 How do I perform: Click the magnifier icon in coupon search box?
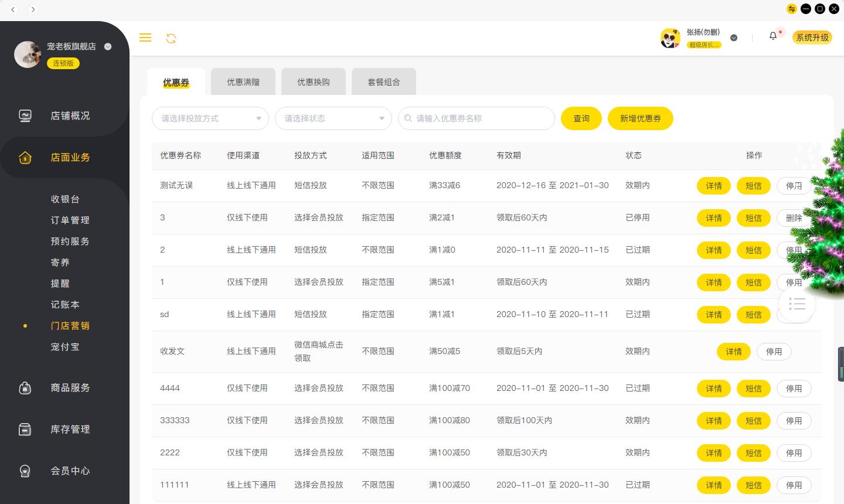408,118
